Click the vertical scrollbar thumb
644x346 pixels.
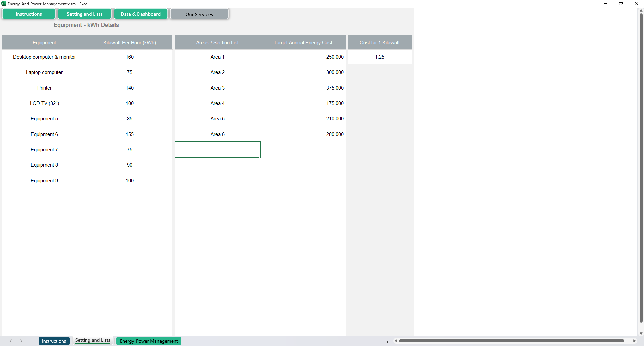tap(641, 168)
